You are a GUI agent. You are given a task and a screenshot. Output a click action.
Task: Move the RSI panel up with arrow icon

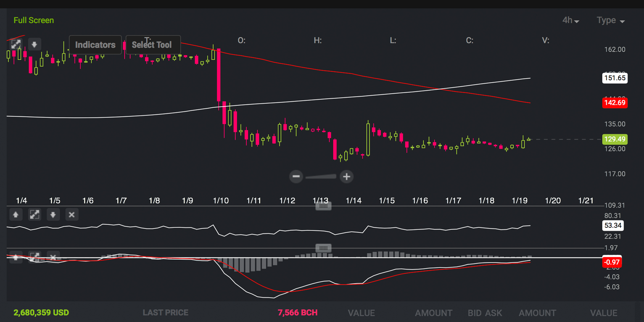(16, 215)
